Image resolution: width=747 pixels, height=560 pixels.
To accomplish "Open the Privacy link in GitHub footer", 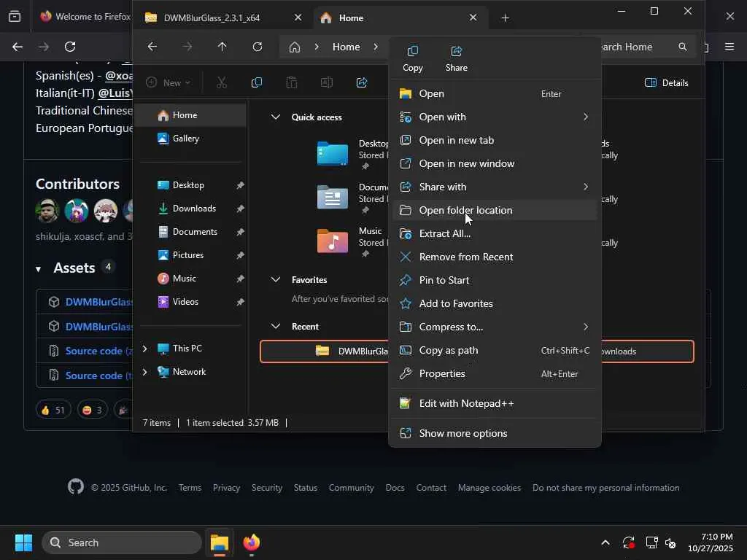I will pyautogui.click(x=226, y=488).
